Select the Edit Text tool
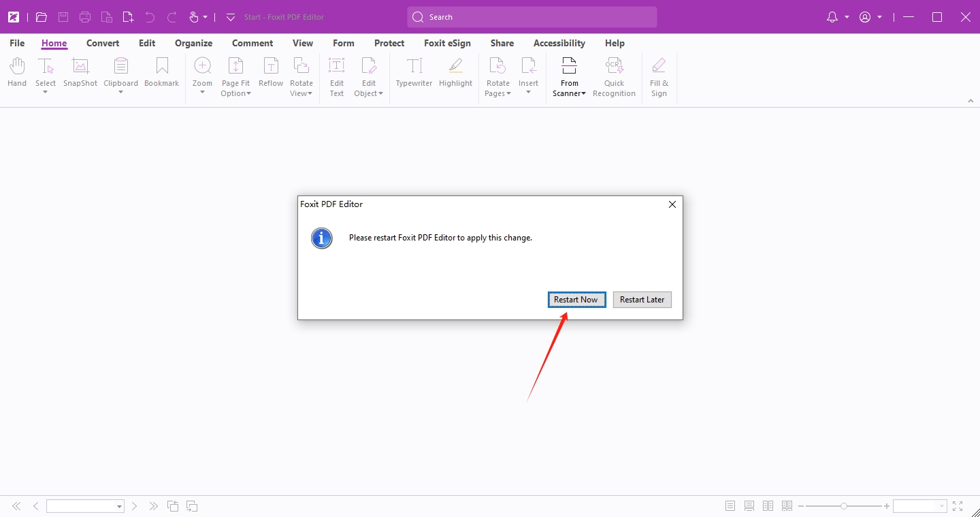 pos(337,77)
